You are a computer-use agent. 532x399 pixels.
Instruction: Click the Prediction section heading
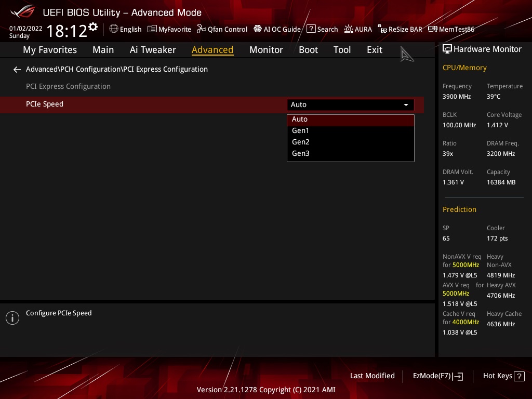459,210
